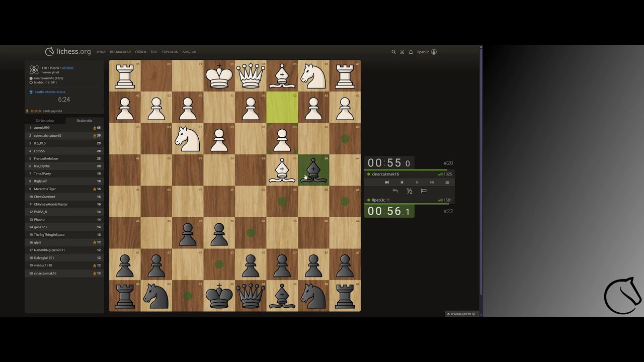The height and width of the screenshot is (362, 644).
Task: Move the bishop to the E7 dot
Action: (219, 264)
